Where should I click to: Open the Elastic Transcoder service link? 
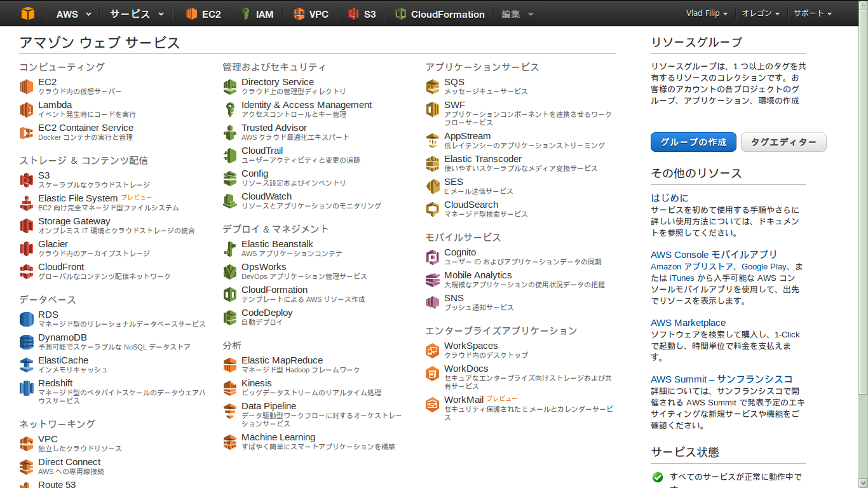point(483,159)
